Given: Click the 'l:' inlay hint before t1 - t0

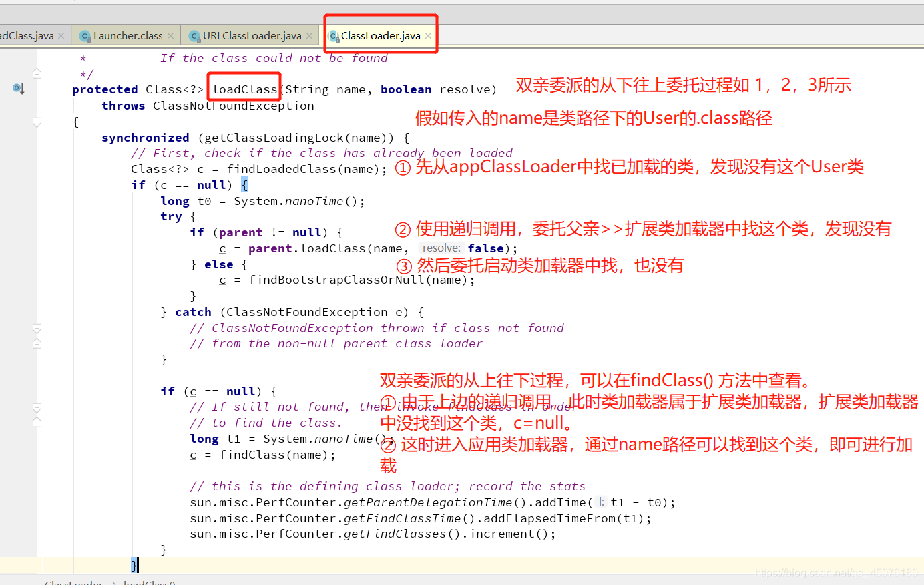Looking at the screenshot, I should click(x=601, y=502).
